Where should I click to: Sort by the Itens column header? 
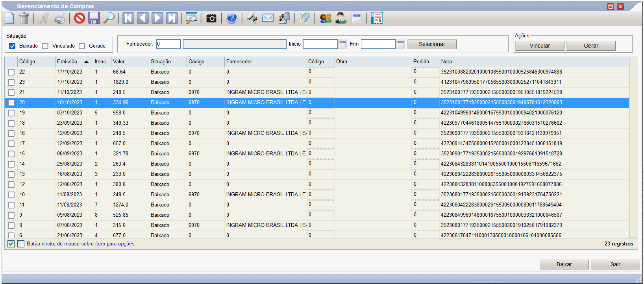(x=102, y=62)
